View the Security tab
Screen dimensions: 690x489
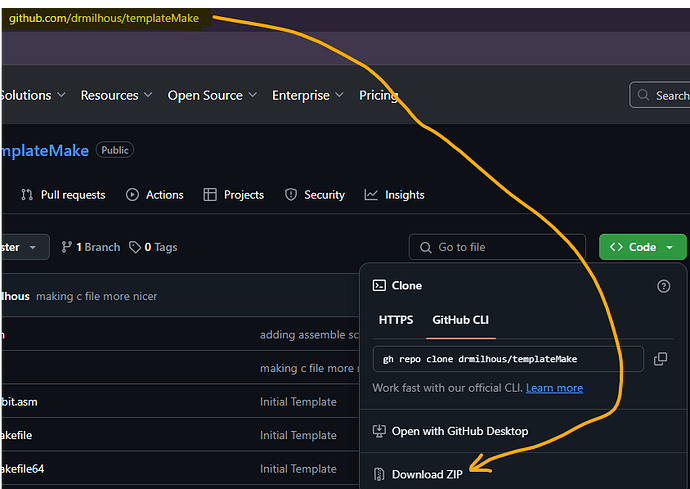[315, 195]
